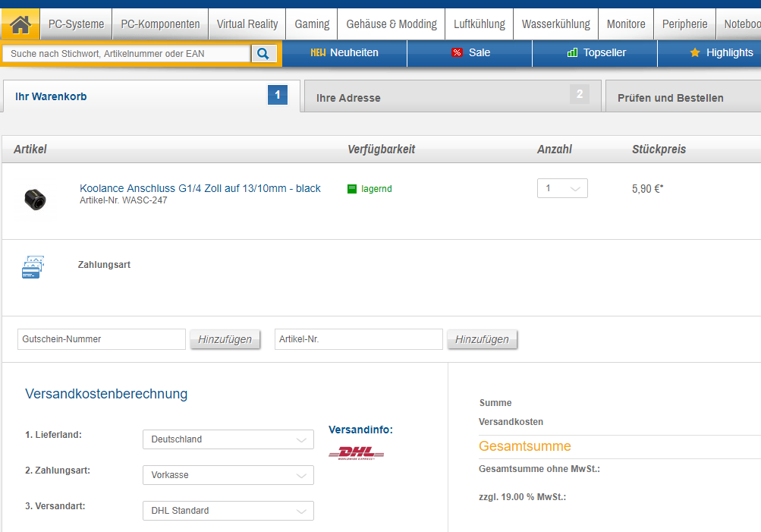Open the Lieferland Deutschland dropdown
The image size is (761, 532).
[x=228, y=439]
